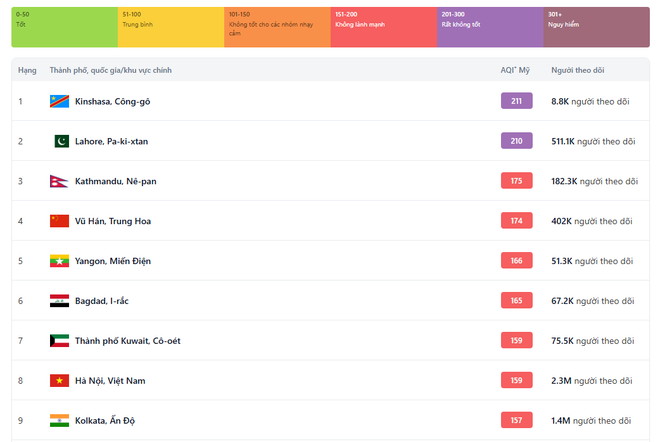
Task: Click the purple 211 AQI badge
Action: (516, 101)
